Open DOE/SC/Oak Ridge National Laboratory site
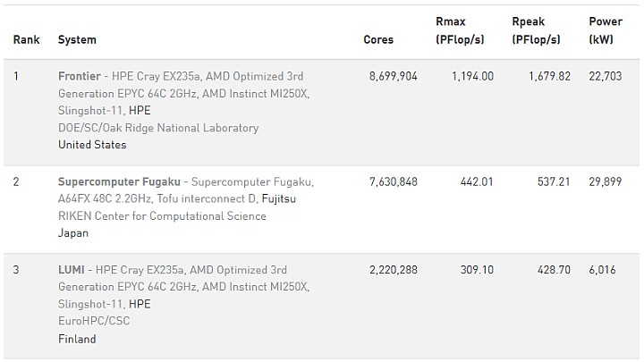This screenshot has width=644, height=362. [x=157, y=128]
